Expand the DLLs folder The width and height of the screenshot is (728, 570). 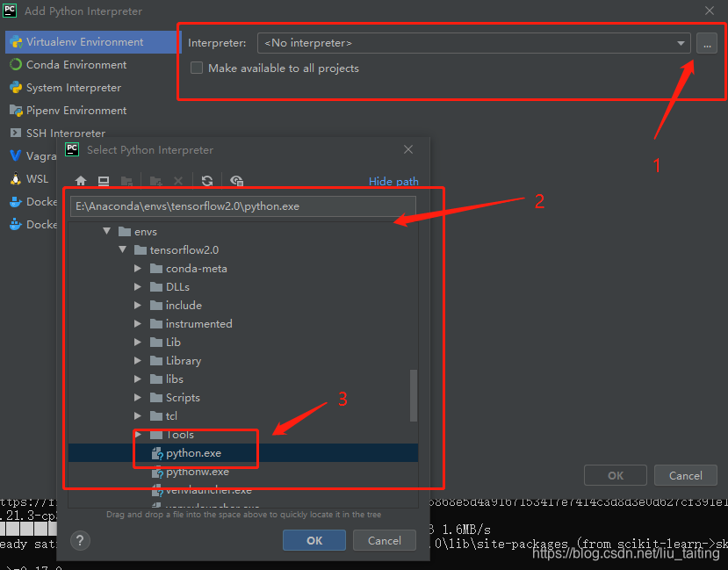(137, 287)
